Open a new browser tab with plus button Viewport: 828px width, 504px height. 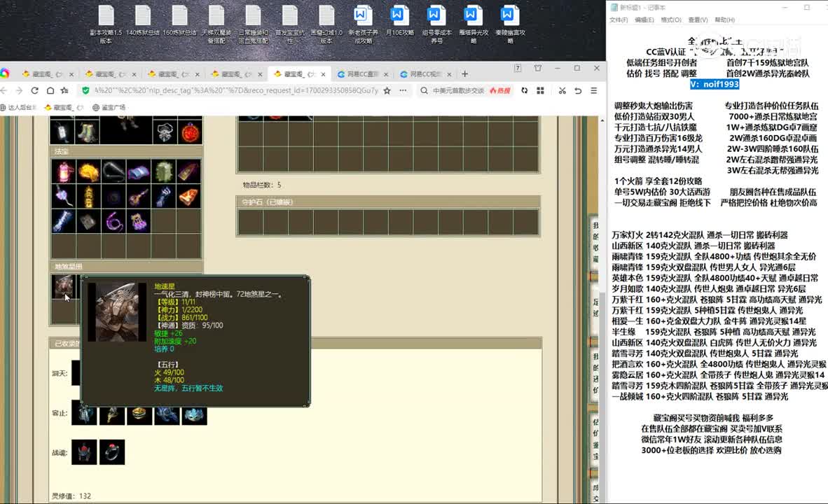(x=464, y=74)
